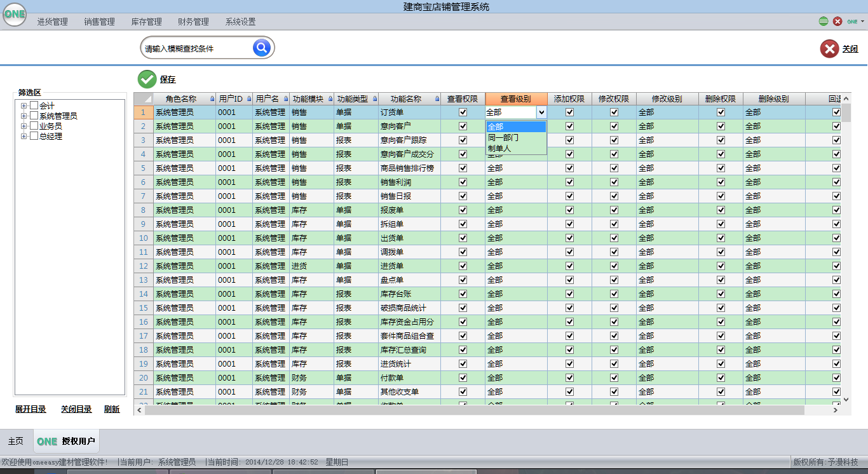Click the green checkmark save icon
868x474 pixels.
click(x=147, y=79)
